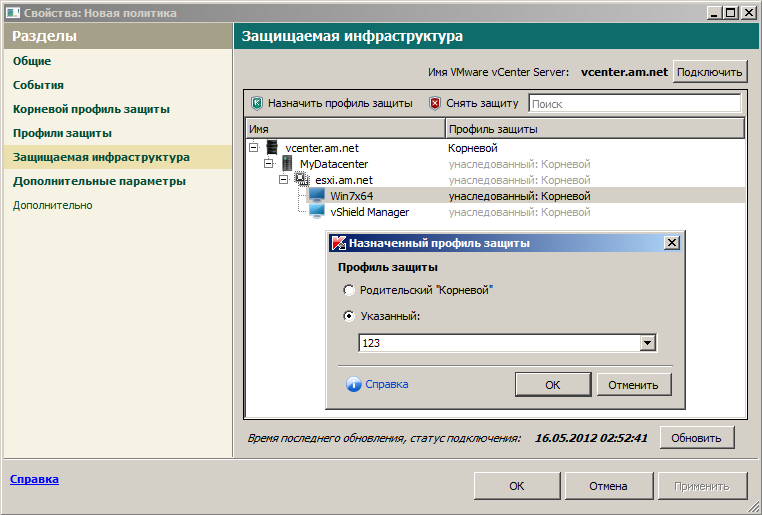Open the Общие section
This screenshot has height=515, width=762.
[32, 61]
